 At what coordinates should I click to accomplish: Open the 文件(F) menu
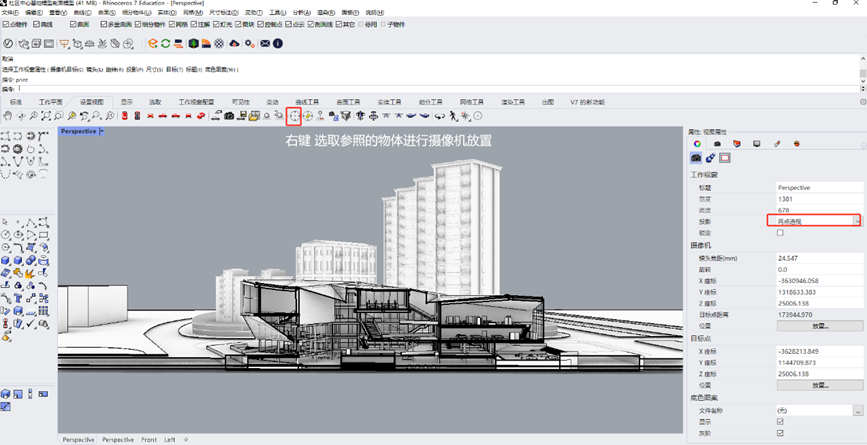pyautogui.click(x=11, y=12)
